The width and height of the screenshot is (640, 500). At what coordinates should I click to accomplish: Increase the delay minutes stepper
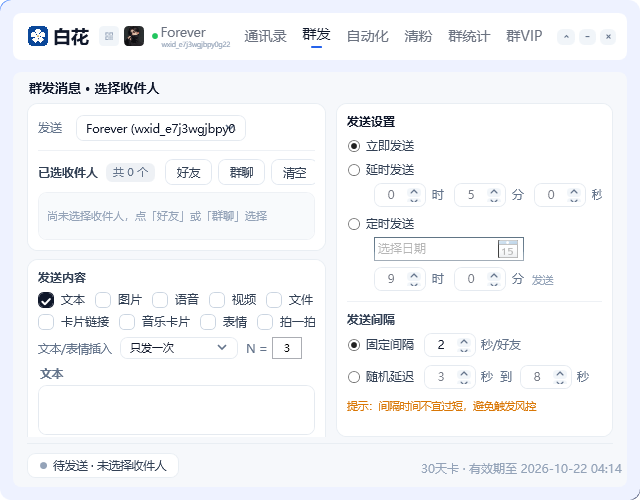494,191
